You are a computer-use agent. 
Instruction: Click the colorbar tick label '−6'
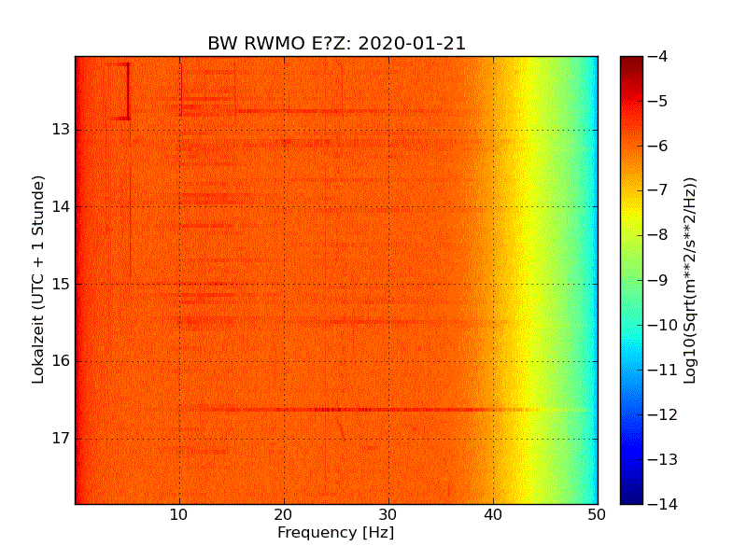click(x=658, y=147)
